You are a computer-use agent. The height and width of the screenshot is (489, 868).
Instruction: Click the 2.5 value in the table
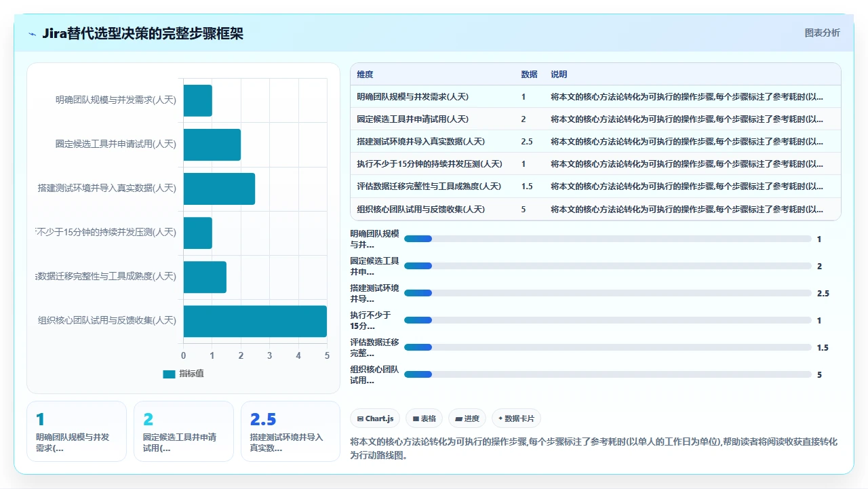pos(527,142)
